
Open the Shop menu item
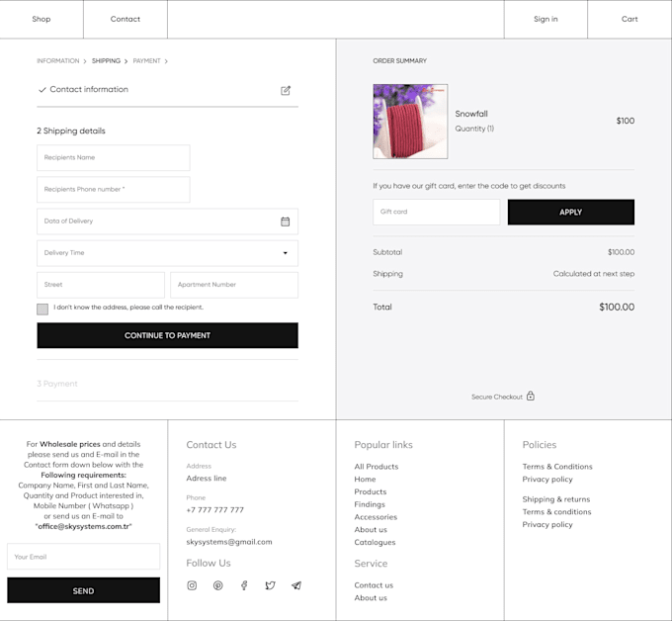(x=42, y=19)
